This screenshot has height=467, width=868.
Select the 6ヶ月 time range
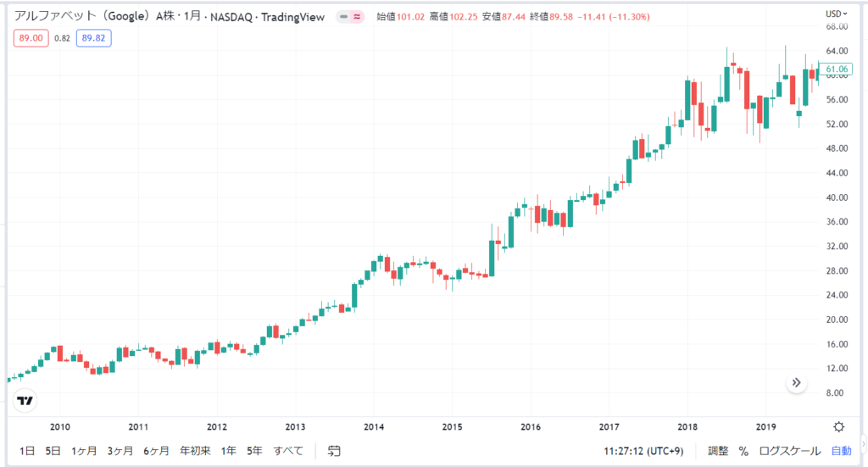[x=156, y=451]
